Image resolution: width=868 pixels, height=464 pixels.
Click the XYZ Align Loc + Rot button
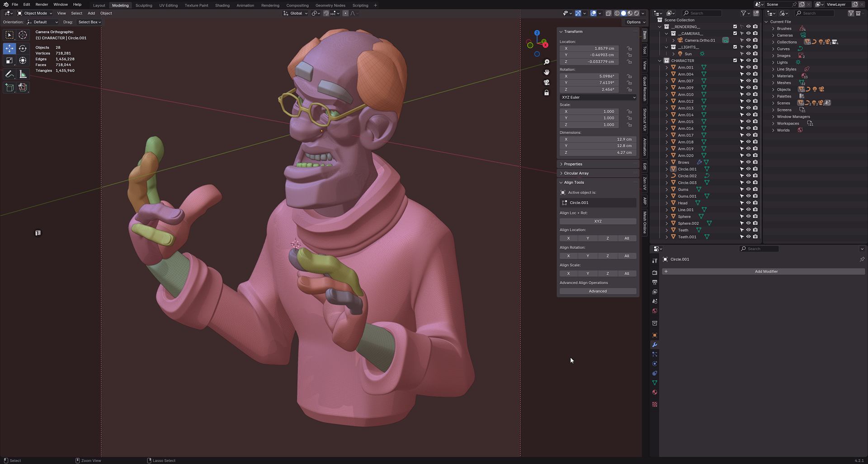(598, 221)
